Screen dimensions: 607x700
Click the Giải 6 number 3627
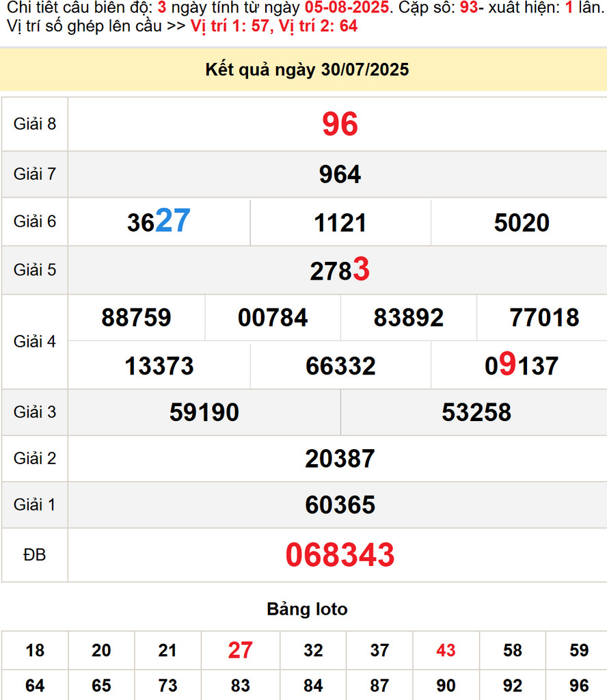click(159, 222)
